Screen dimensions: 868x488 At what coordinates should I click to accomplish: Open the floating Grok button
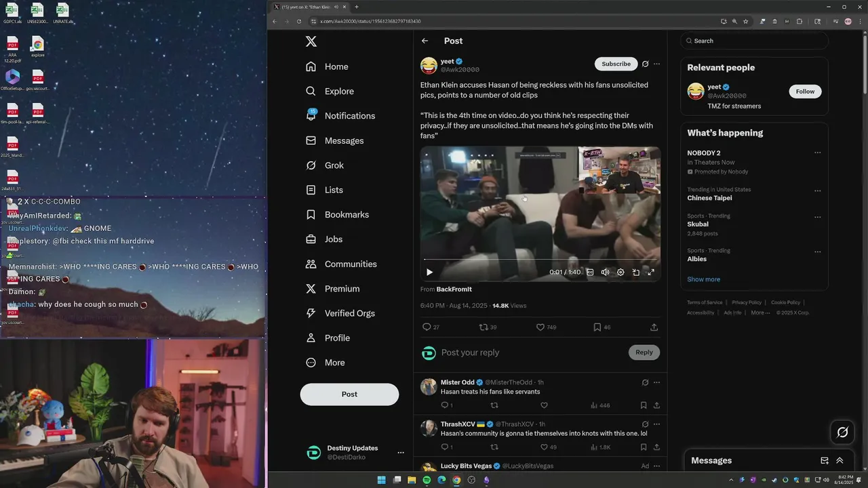click(x=842, y=432)
